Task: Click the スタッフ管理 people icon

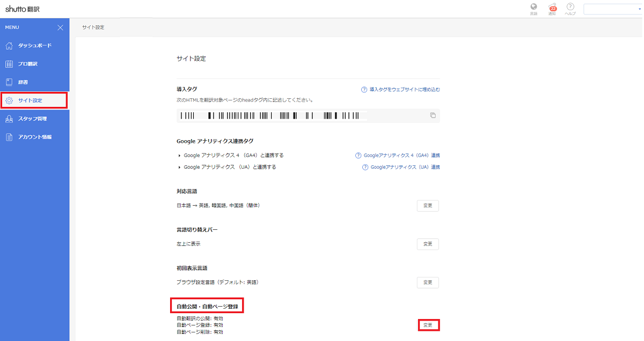Action: click(9, 119)
